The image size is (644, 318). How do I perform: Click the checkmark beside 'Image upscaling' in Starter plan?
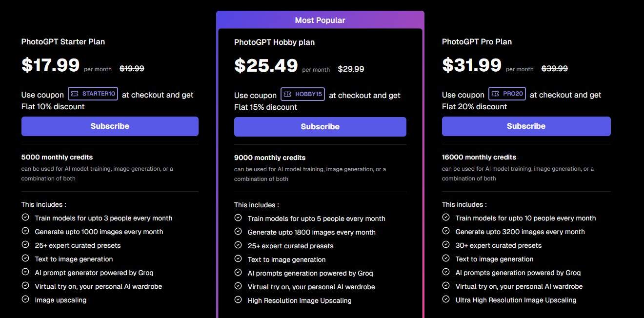pyautogui.click(x=25, y=299)
